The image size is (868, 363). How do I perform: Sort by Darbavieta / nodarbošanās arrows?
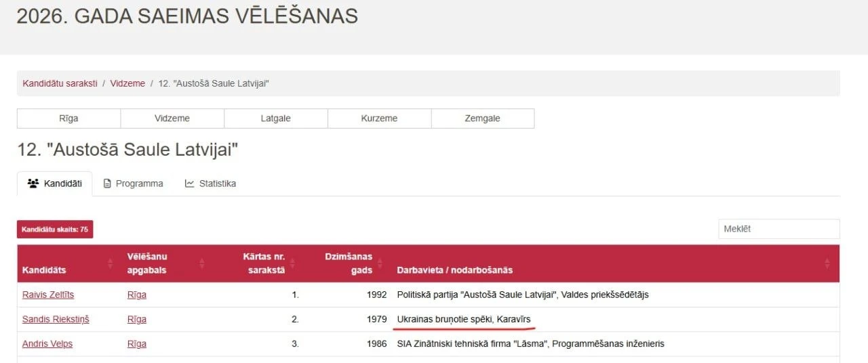point(827,263)
